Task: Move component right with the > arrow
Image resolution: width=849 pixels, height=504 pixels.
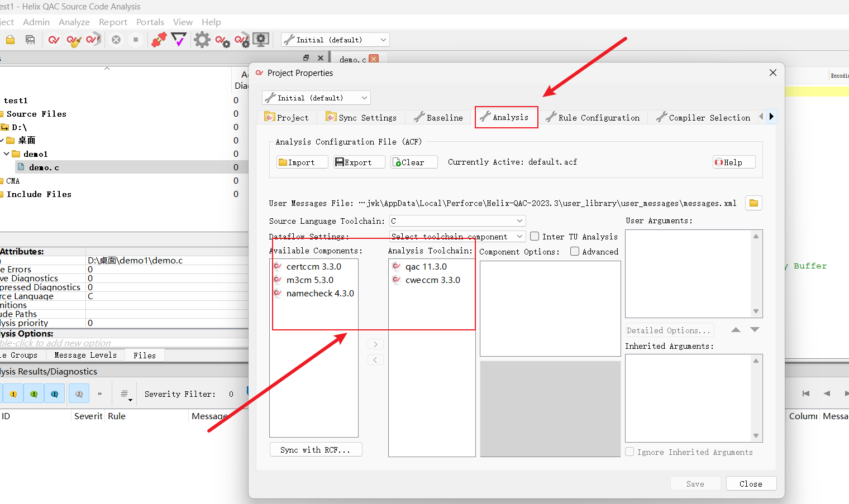Action: coord(375,344)
